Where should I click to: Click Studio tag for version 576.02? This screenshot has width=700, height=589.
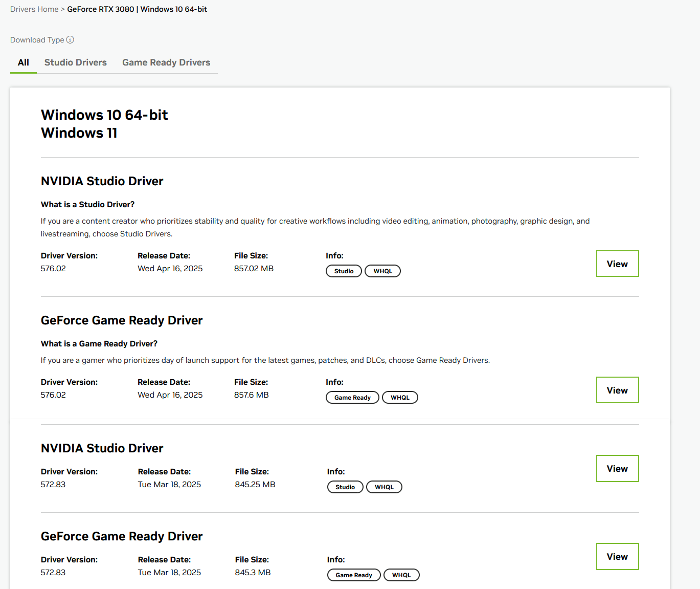click(344, 271)
